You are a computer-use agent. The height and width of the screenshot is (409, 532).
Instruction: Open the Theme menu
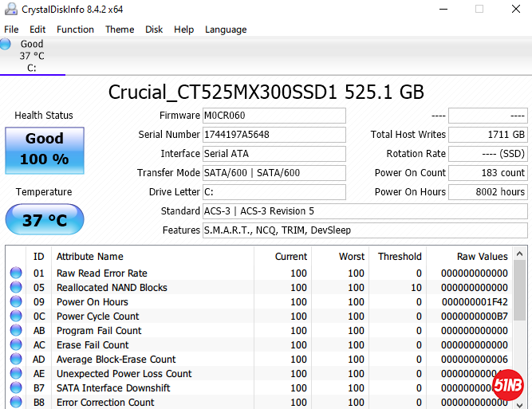[x=120, y=29]
